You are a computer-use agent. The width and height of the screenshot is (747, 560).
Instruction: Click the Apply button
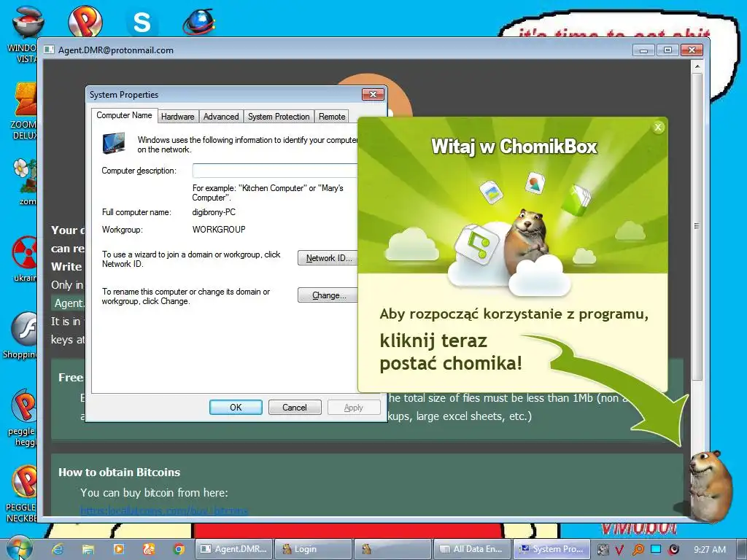[354, 407]
